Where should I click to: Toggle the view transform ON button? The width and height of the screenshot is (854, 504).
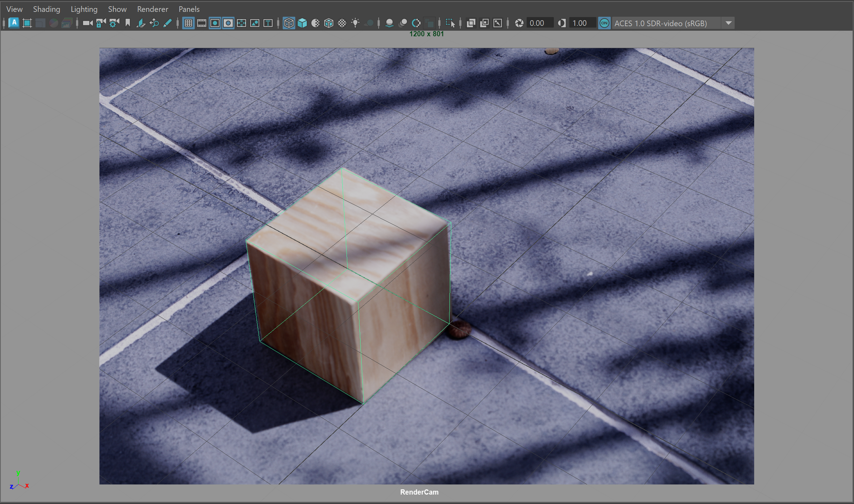[604, 23]
